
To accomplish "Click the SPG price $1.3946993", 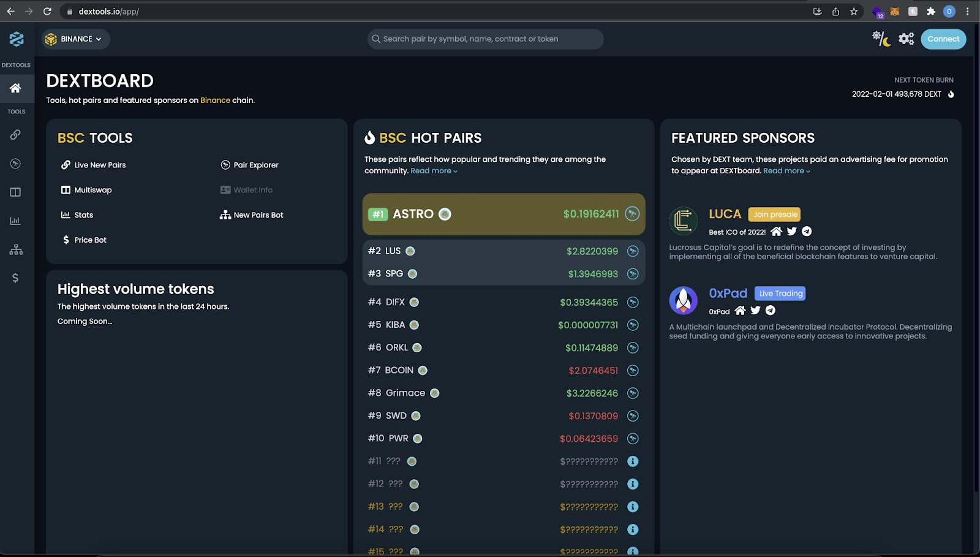I will pyautogui.click(x=593, y=274).
